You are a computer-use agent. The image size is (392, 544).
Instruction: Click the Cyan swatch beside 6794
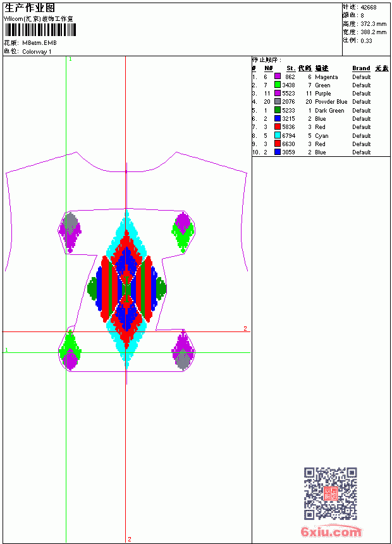[278, 135]
